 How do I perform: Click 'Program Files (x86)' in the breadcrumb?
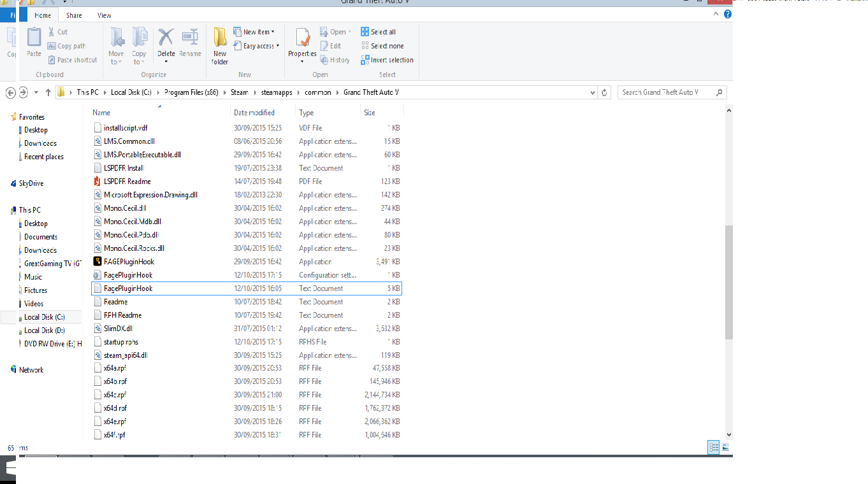[191, 92]
